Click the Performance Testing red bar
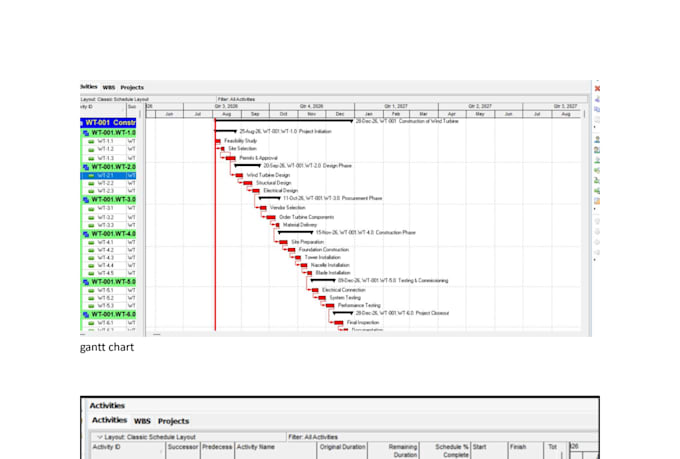Viewport: 680px width, 459px height. pos(330,306)
